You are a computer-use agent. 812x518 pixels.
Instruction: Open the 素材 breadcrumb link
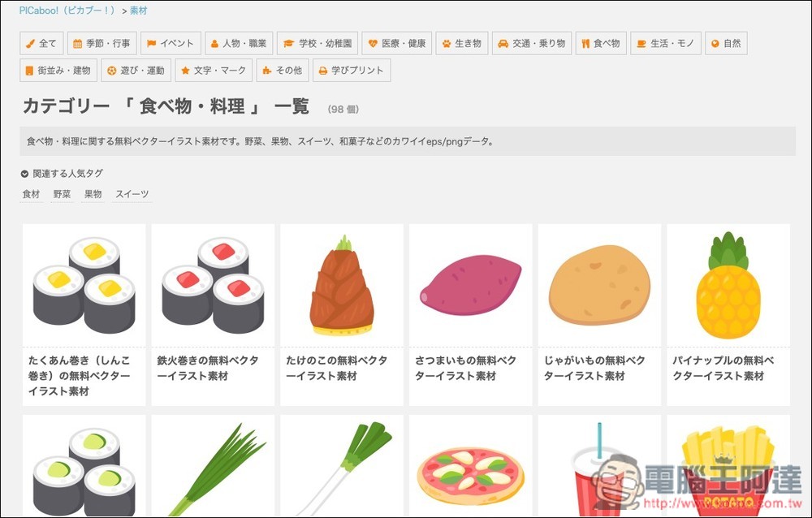click(x=140, y=11)
